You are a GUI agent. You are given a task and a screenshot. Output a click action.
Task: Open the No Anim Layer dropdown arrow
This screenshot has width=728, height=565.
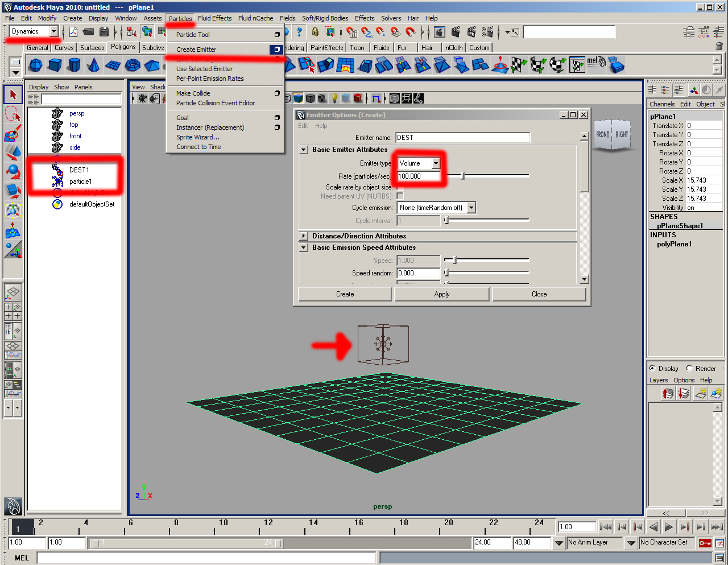[559, 543]
